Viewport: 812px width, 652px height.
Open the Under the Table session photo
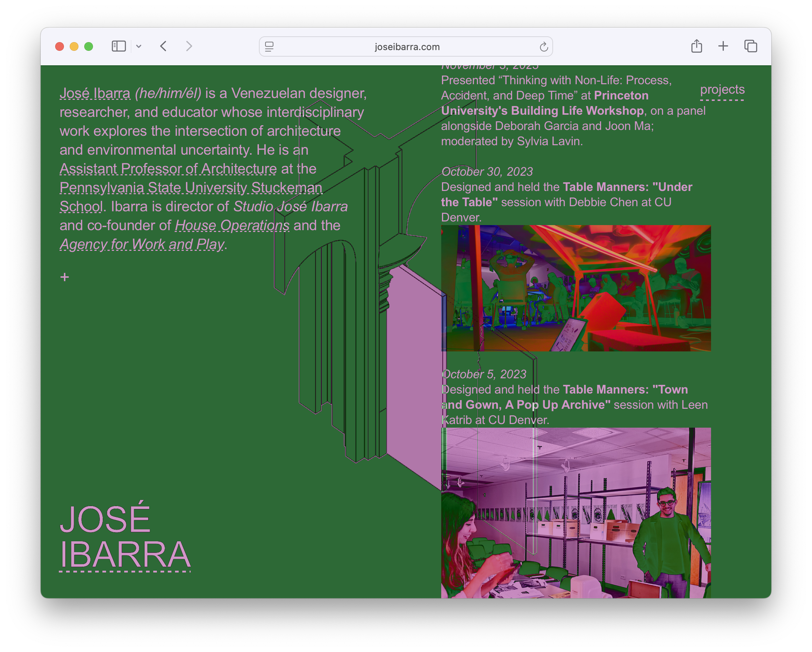(x=576, y=288)
